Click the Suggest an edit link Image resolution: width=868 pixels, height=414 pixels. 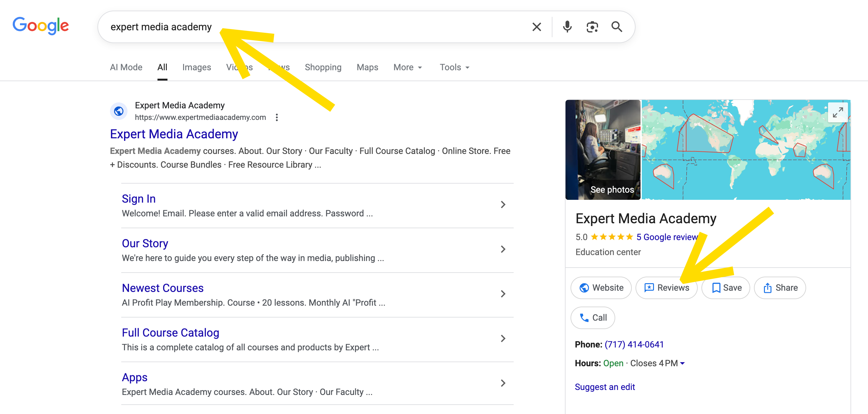click(605, 387)
